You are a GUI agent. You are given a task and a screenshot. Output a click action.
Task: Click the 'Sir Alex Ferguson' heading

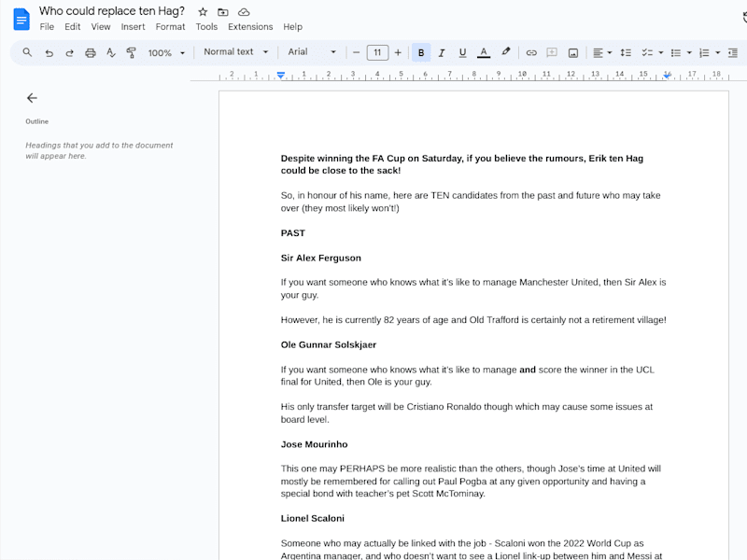click(320, 258)
